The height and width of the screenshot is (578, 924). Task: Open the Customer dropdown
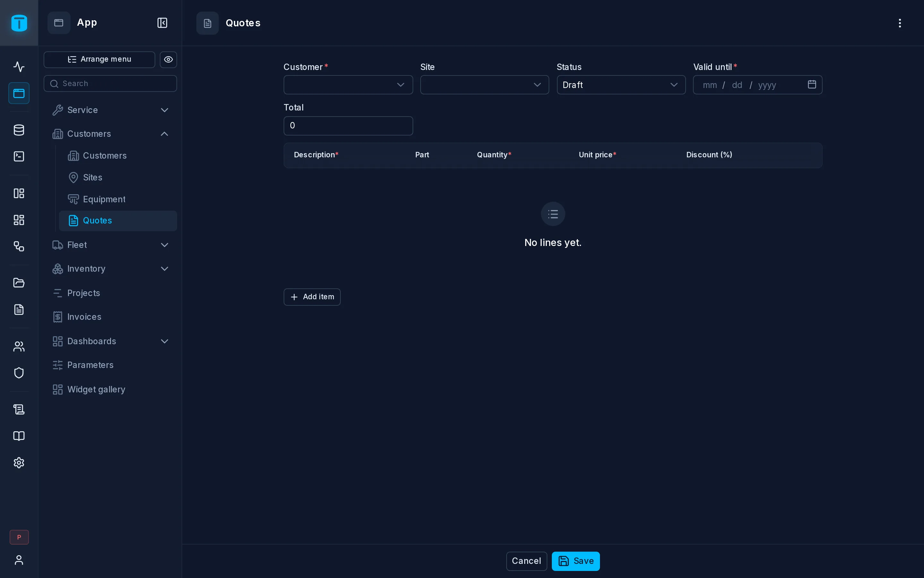pyautogui.click(x=348, y=85)
